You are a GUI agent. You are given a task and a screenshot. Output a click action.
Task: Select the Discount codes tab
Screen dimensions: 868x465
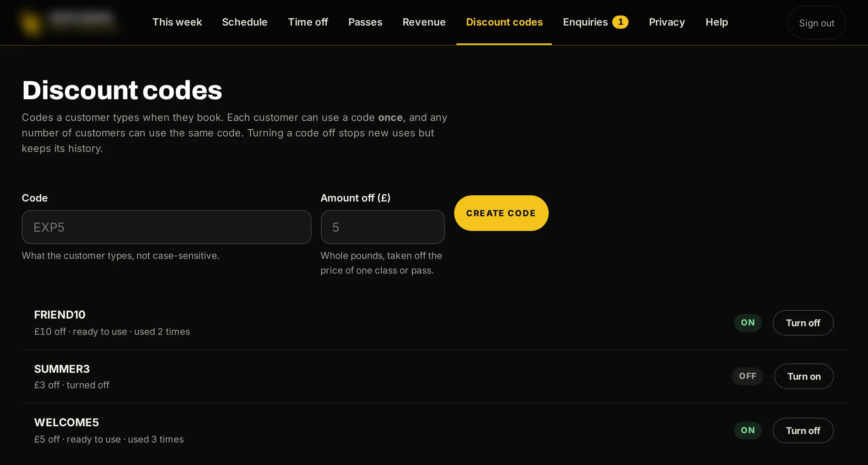pos(504,22)
